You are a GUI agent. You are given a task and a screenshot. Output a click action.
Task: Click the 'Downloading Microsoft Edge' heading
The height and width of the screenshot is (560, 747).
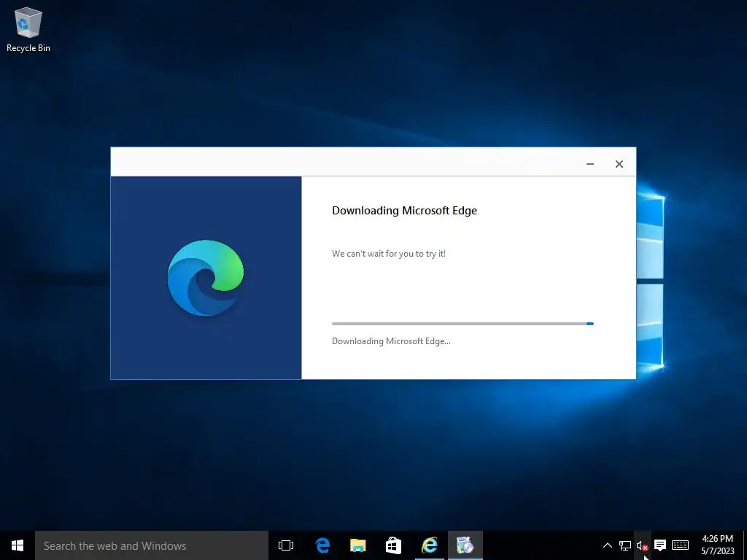coord(404,211)
